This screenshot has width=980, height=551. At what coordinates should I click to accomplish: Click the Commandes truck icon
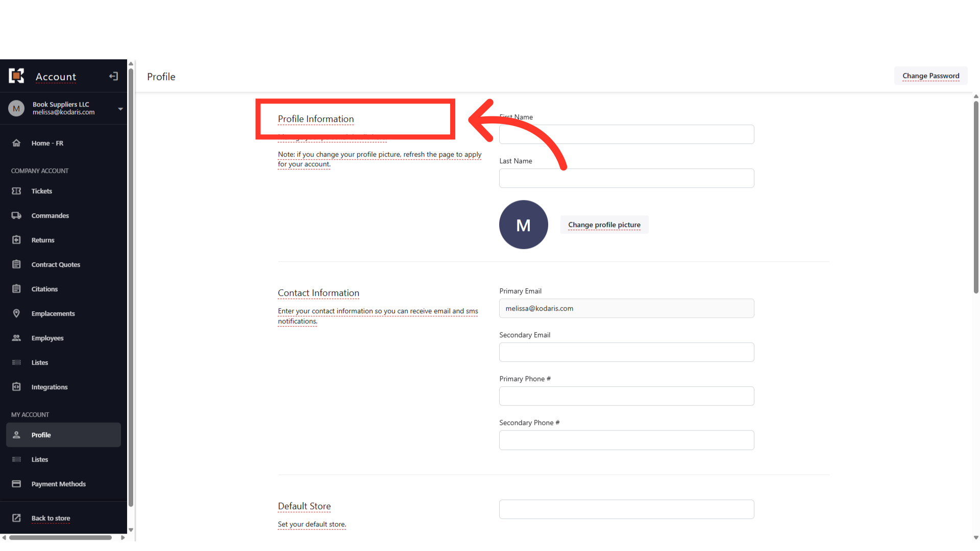coord(16,215)
